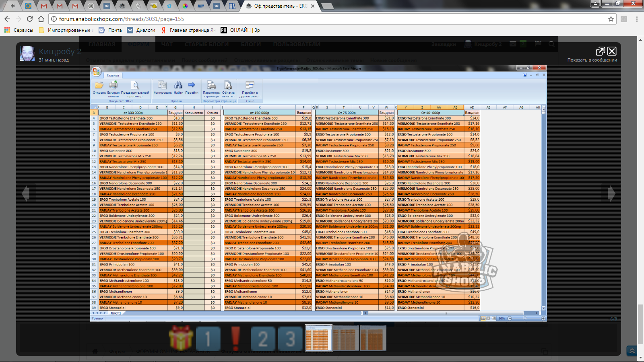Select the red exclamation mark thumbnail
This screenshot has width=644, height=362.
235,338
